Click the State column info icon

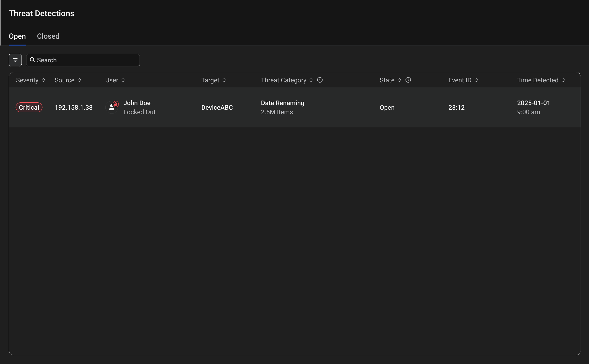pyautogui.click(x=408, y=80)
